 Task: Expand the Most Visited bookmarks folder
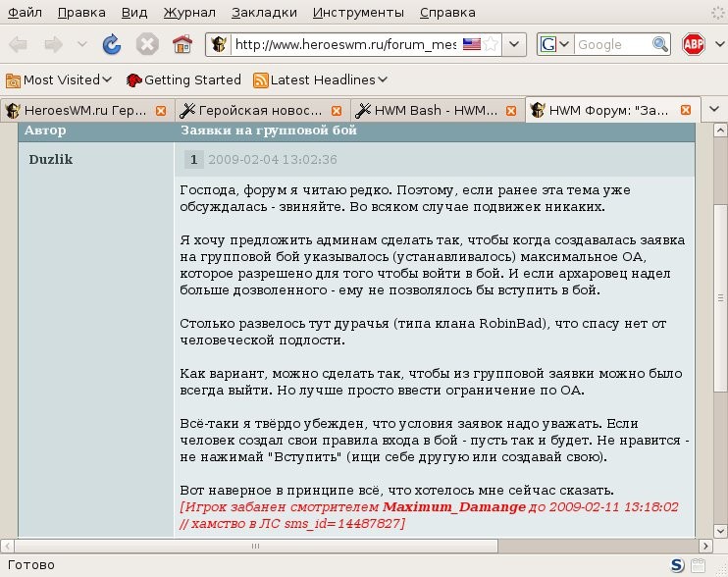[x=59, y=80]
